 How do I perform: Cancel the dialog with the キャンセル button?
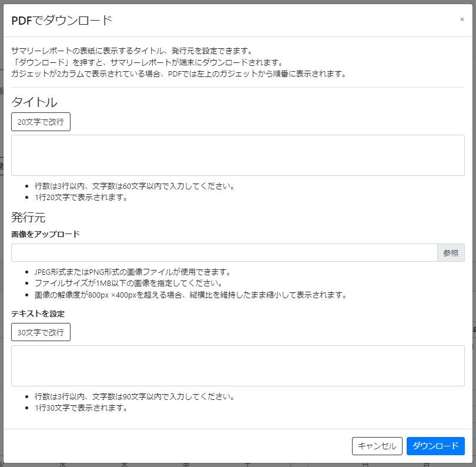[377, 446]
